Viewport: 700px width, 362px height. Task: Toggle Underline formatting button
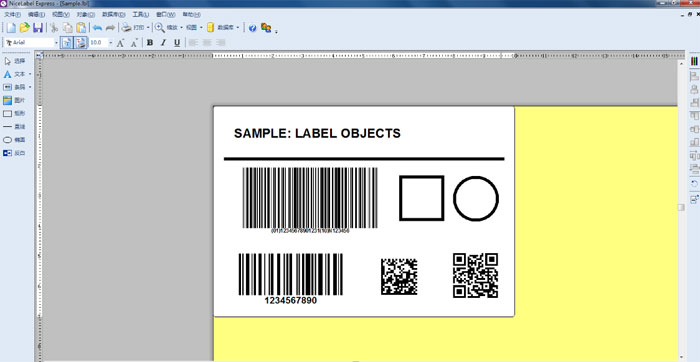pyautogui.click(x=177, y=43)
